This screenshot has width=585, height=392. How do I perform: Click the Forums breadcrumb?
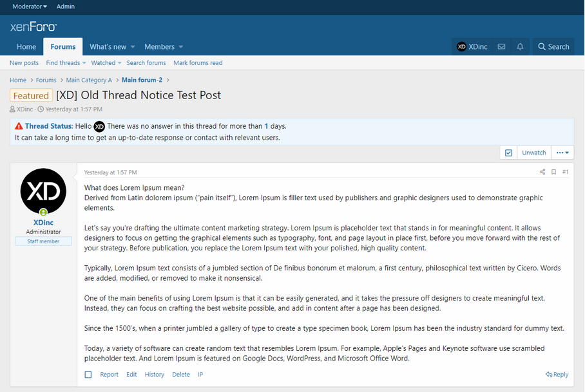(46, 80)
